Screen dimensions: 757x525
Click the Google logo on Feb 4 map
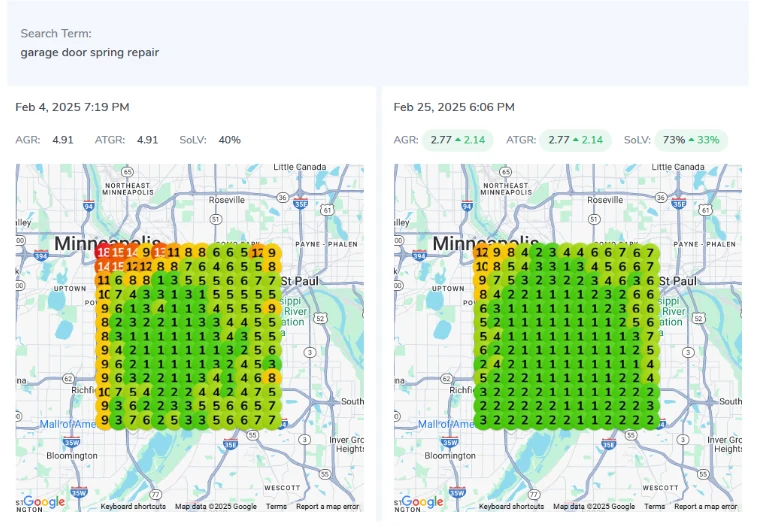point(43,502)
